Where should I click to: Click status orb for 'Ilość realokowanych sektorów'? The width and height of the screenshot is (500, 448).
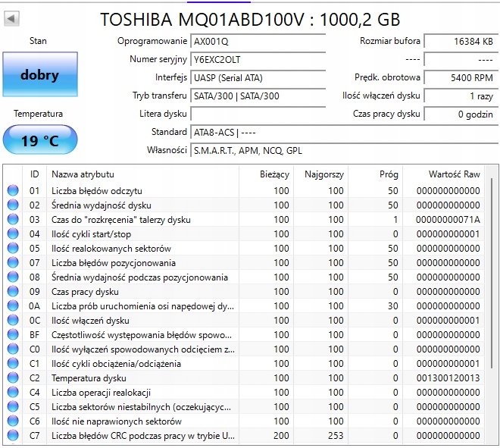point(13,249)
